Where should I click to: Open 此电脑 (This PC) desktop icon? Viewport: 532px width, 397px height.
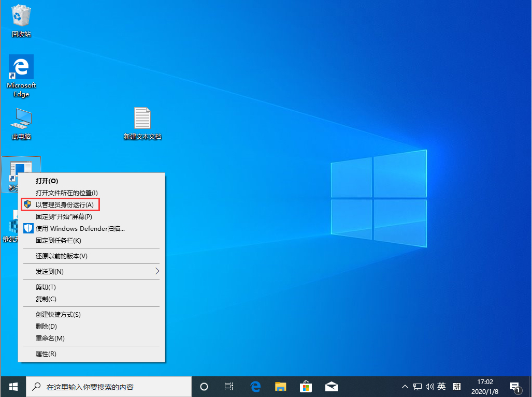[x=21, y=118]
